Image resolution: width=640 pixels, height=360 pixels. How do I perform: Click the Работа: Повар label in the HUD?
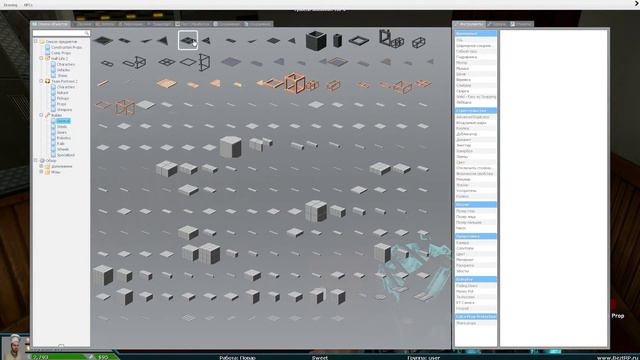click(x=237, y=358)
